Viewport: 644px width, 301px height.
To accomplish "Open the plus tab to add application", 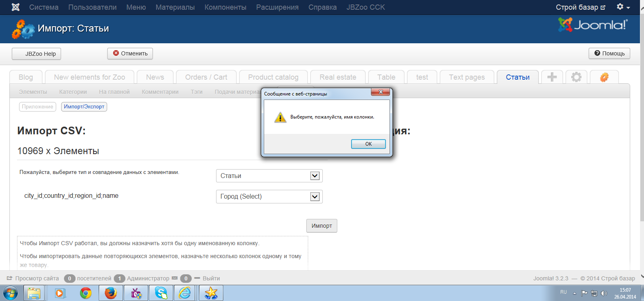I will [552, 77].
